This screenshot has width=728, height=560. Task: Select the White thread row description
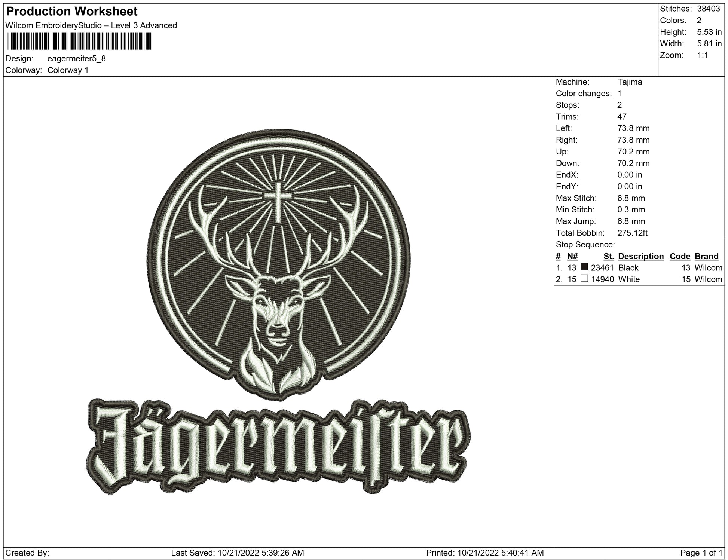[629, 279]
